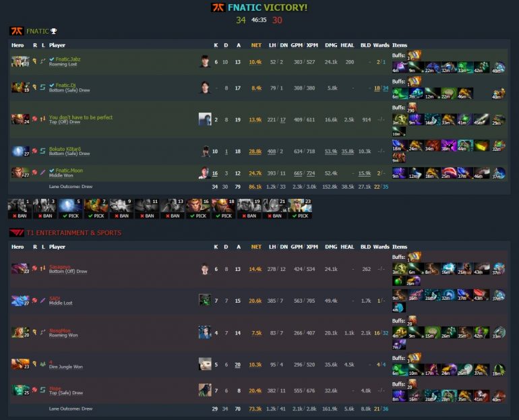Click Bokuto Kōtarō's player avatar
The height and width of the screenshot is (420, 519).
click(x=205, y=151)
